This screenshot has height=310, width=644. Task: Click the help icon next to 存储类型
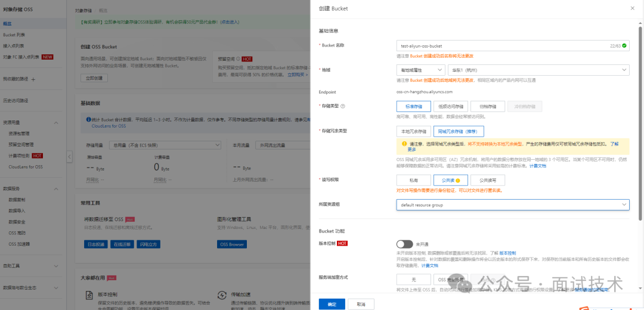coord(343,106)
